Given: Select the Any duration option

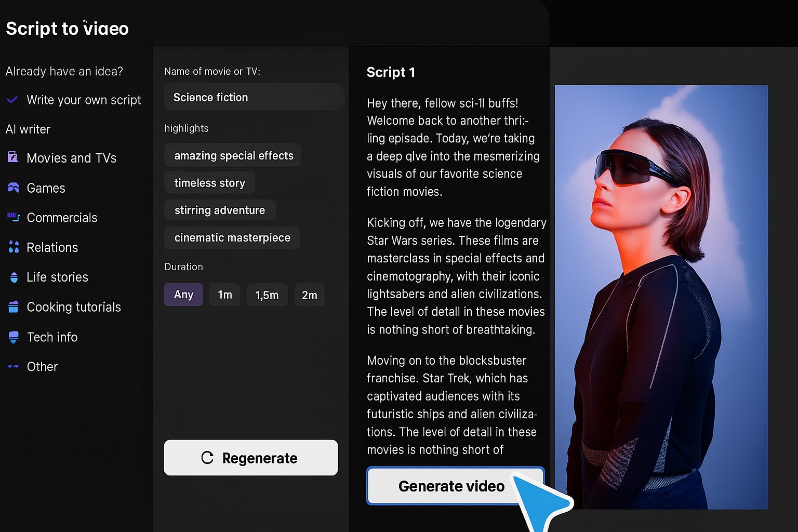Looking at the screenshot, I should tap(183, 295).
